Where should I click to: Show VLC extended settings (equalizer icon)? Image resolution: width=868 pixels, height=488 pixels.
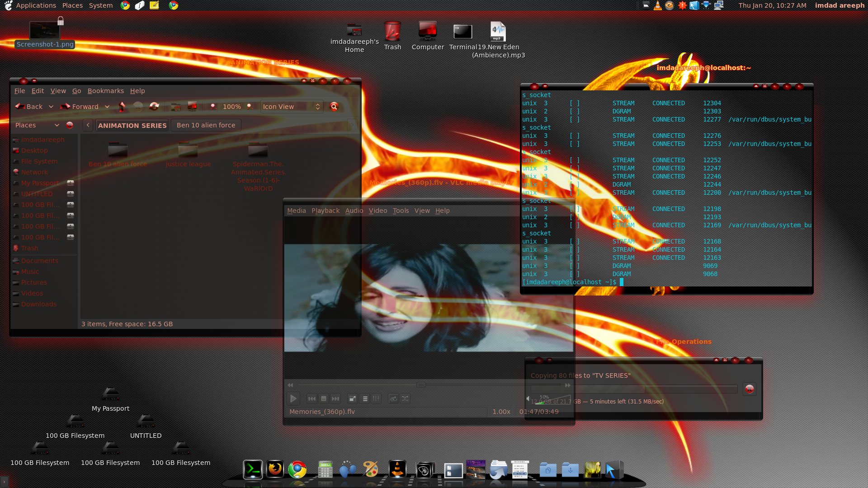click(x=376, y=399)
